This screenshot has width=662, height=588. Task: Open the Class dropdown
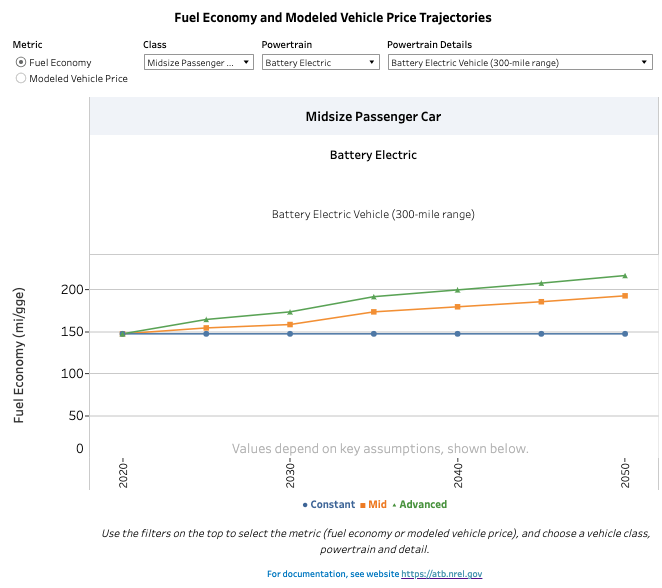pyautogui.click(x=198, y=62)
